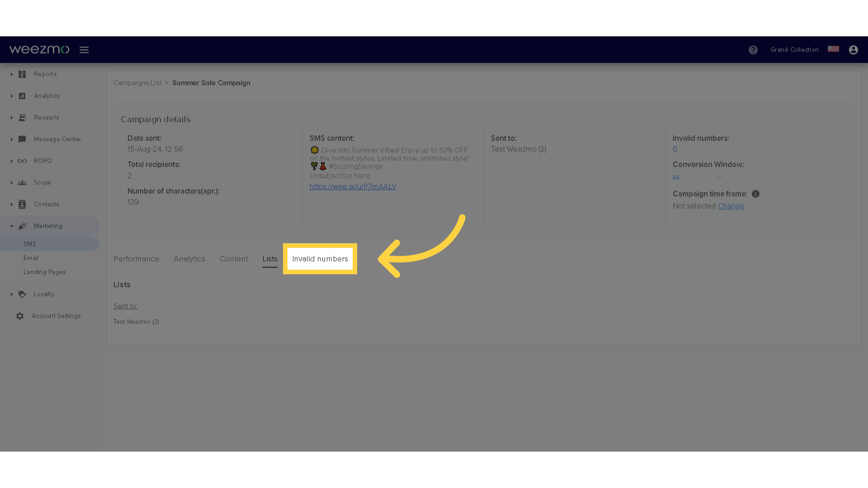Click the US flag language icon
The image size is (868, 488).
click(833, 49)
